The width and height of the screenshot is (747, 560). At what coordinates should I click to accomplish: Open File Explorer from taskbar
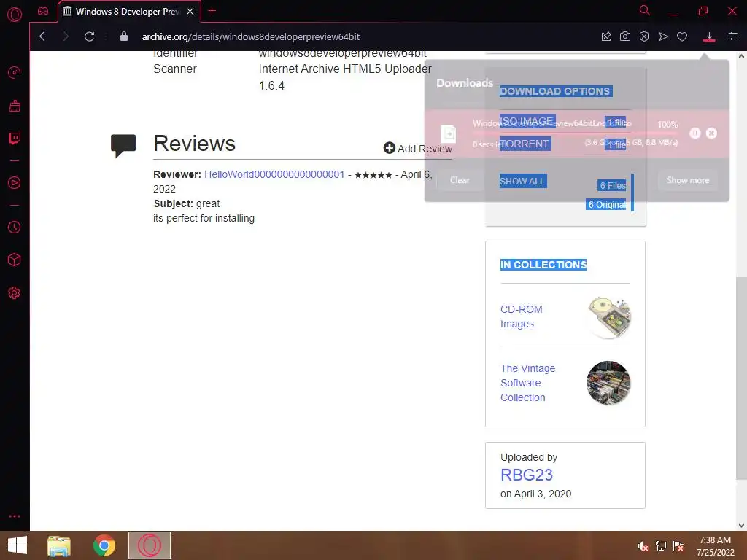point(59,545)
